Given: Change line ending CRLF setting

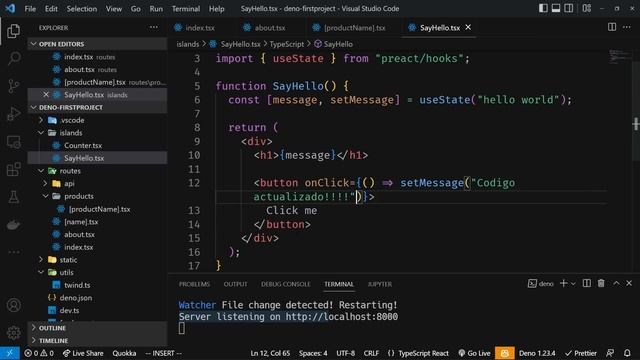Looking at the screenshot, I should [x=371, y=353].
